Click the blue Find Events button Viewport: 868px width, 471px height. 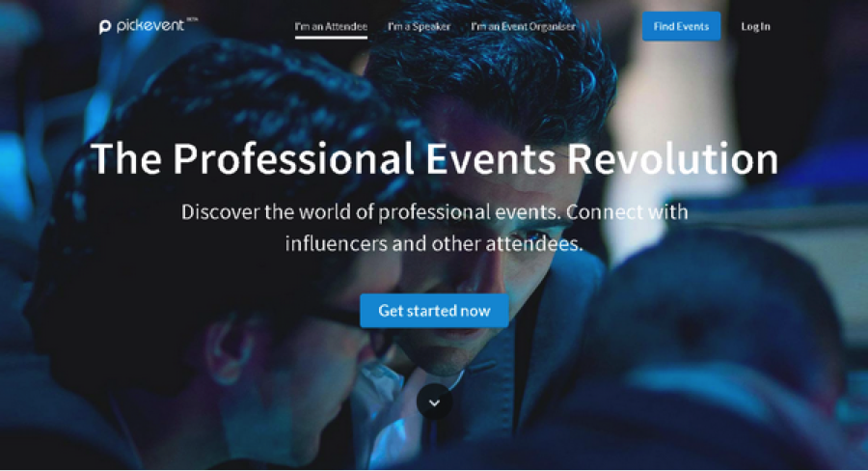682,26
